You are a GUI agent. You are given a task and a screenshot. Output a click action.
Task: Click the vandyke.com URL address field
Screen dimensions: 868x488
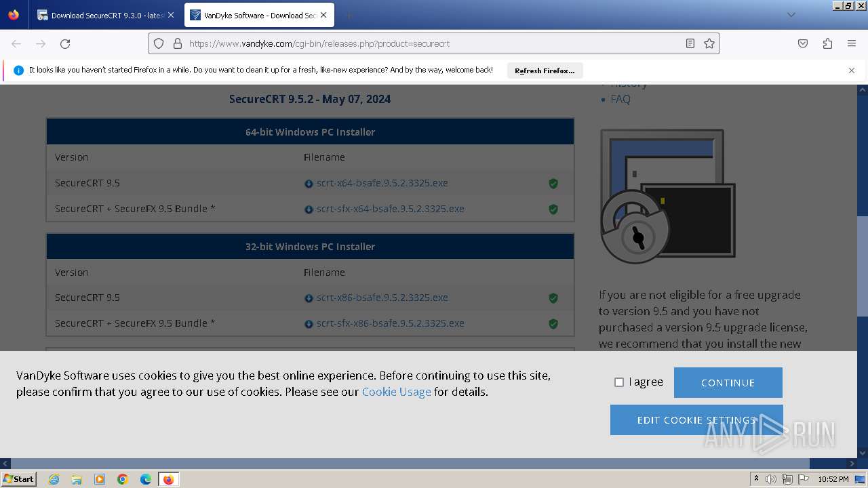click(434, 43)
